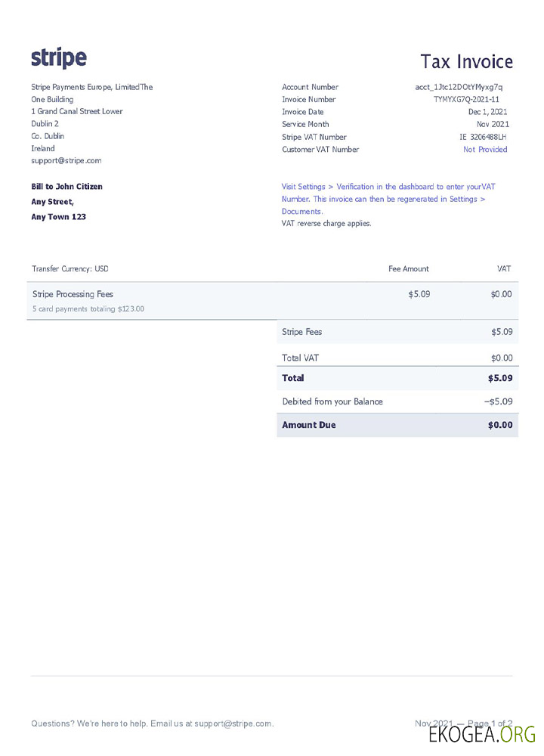Select the "Fee Amount" column header

click(x=408, y=269)
